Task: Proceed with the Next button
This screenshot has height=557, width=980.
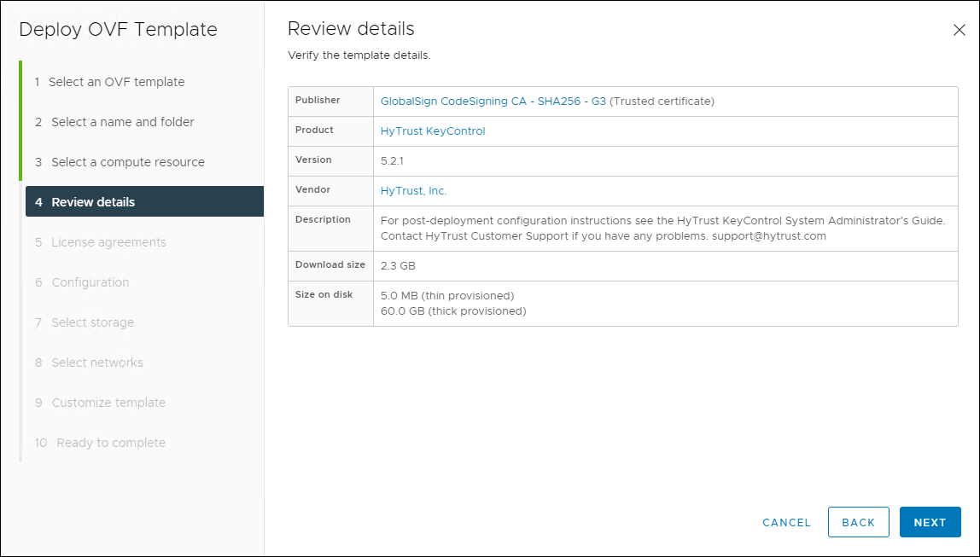Action: 930,522
